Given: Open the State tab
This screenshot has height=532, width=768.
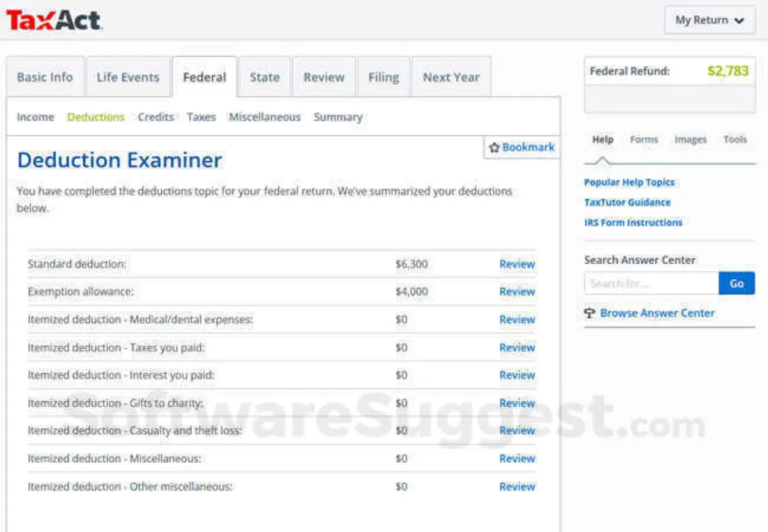Looking at the screenshot, I should pyautogui.click(x=265, y=77).
